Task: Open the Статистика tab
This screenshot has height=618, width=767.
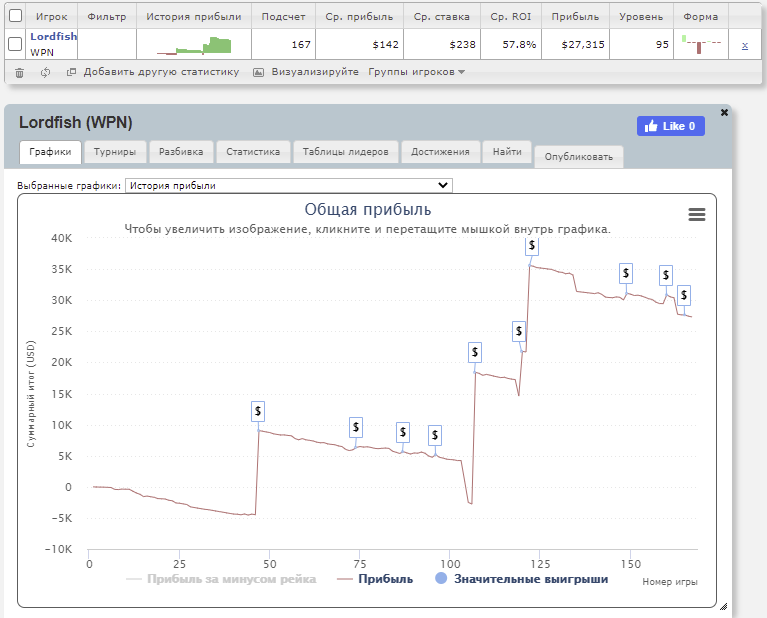Action: [252, 152]
